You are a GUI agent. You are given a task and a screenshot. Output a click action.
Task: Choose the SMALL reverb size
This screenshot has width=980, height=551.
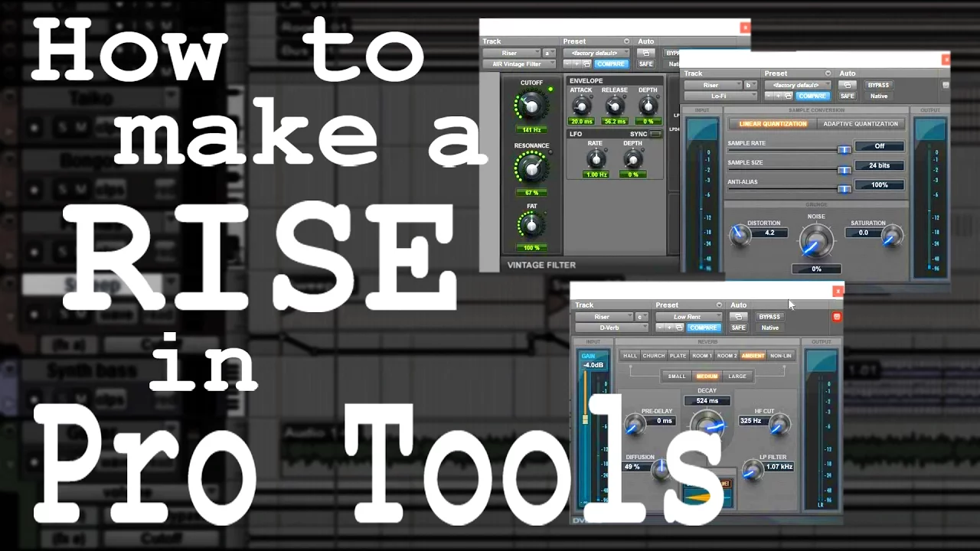(x=677, y=377)
